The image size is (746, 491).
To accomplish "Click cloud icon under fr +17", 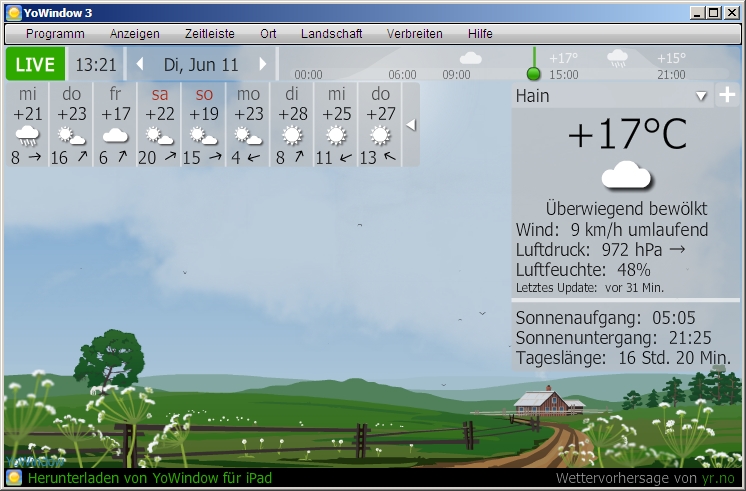I will (115, 136).
